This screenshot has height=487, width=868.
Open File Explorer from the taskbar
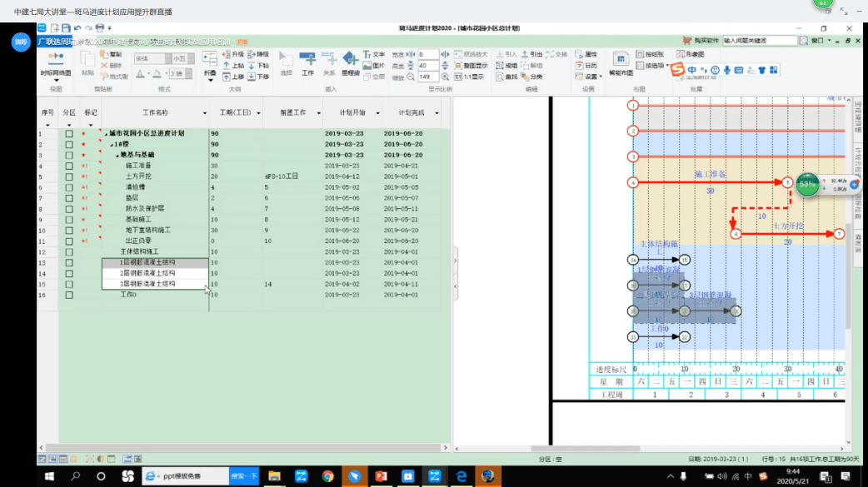274,476
